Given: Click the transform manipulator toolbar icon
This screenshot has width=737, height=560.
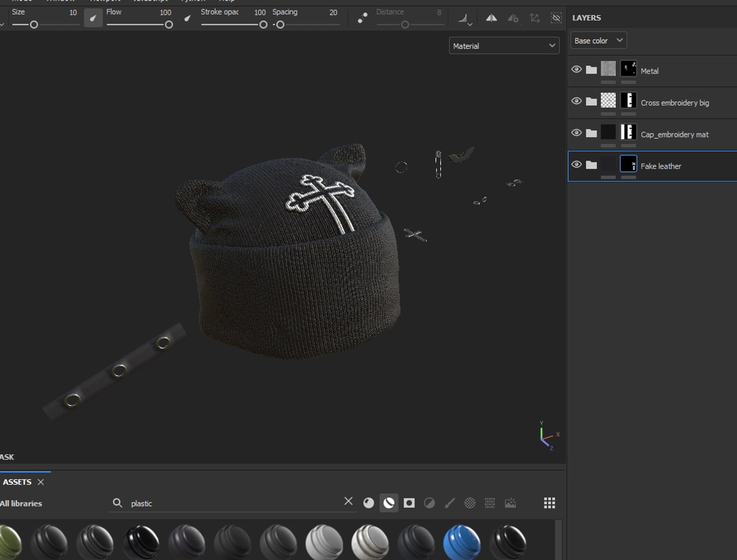Looking at the screenshot, I should pyautogui.click(x=535, y=18).
